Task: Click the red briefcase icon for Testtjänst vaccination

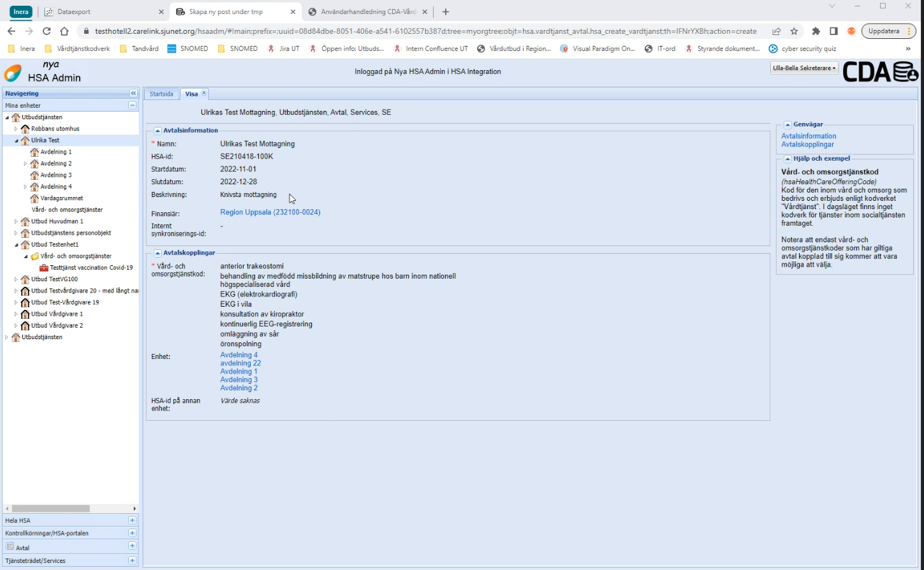Action: point(44,268)
